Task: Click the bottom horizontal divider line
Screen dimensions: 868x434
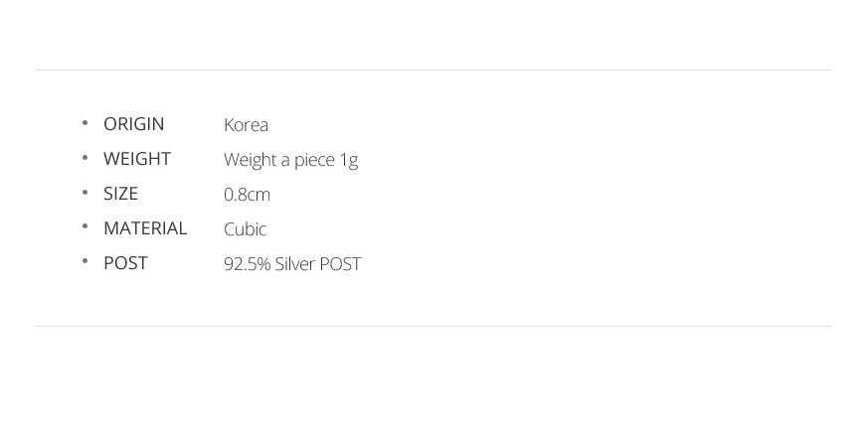Action: [x=433, y=326]
